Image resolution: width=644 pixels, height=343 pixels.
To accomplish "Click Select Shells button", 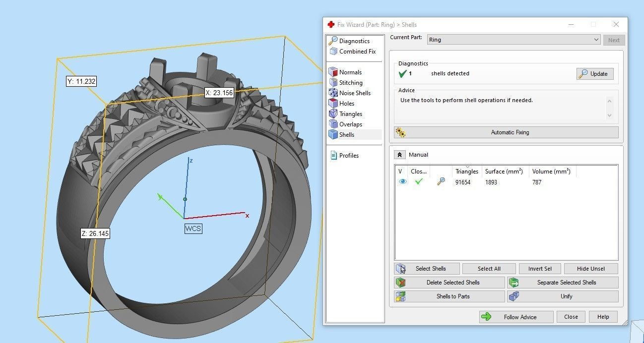I will point(427,269).
